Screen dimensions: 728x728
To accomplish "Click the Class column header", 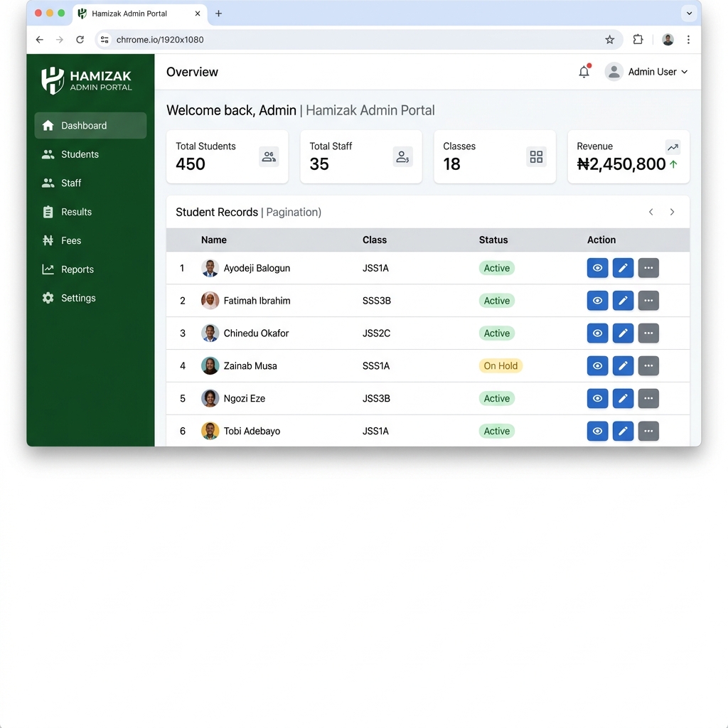I will 374,240.
